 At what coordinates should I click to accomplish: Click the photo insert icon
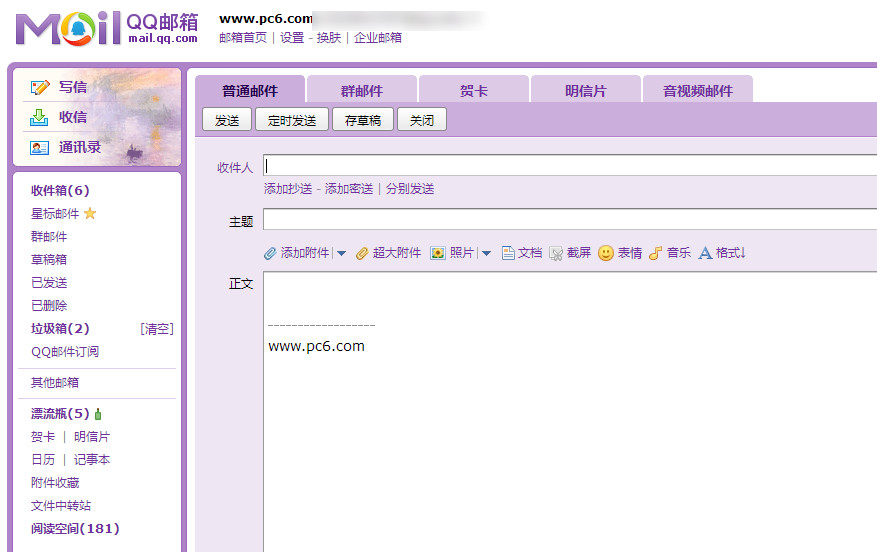click(x=438, y=253)
